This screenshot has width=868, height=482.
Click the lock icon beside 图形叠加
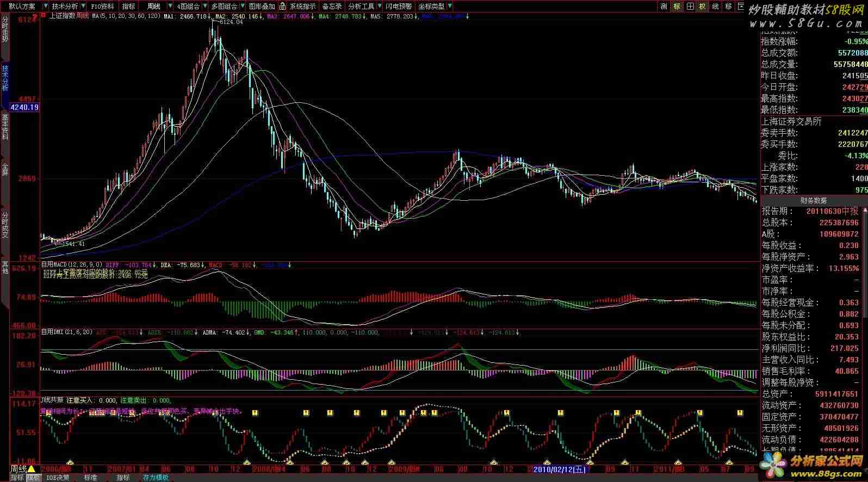pos(283,7)
